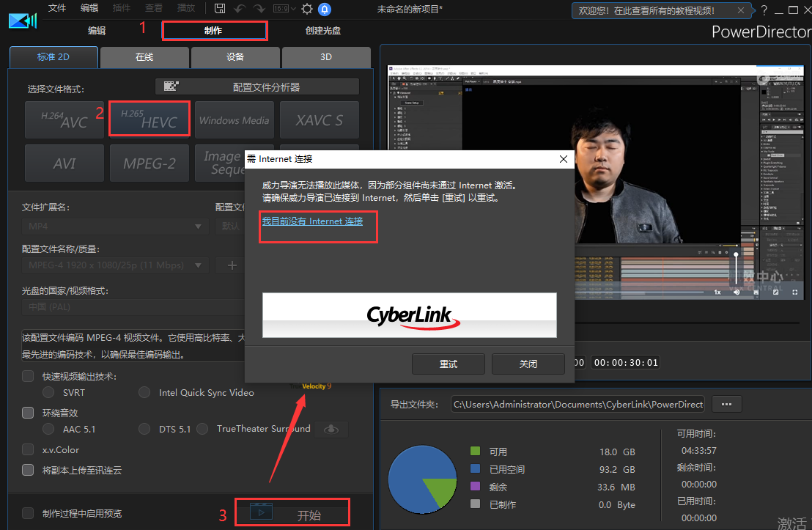The height and width of the screenshot is (530, 812).
Task: Click the green 可用 legend swatch
Action: tap(475, 451)
